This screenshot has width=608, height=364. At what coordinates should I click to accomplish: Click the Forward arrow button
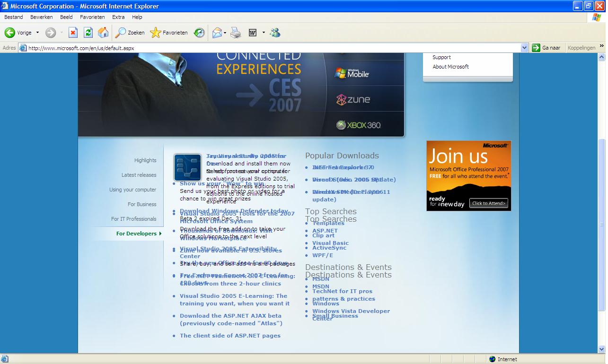[51, 33]
